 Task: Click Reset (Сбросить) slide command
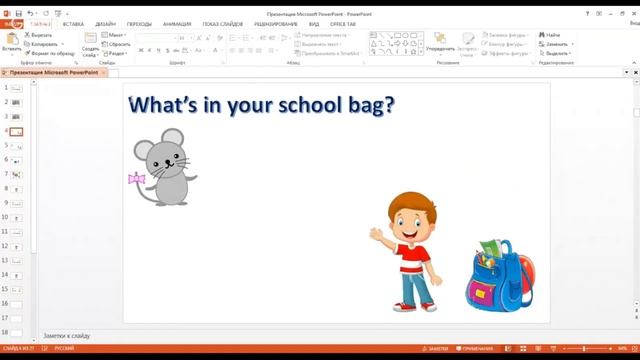116,44
